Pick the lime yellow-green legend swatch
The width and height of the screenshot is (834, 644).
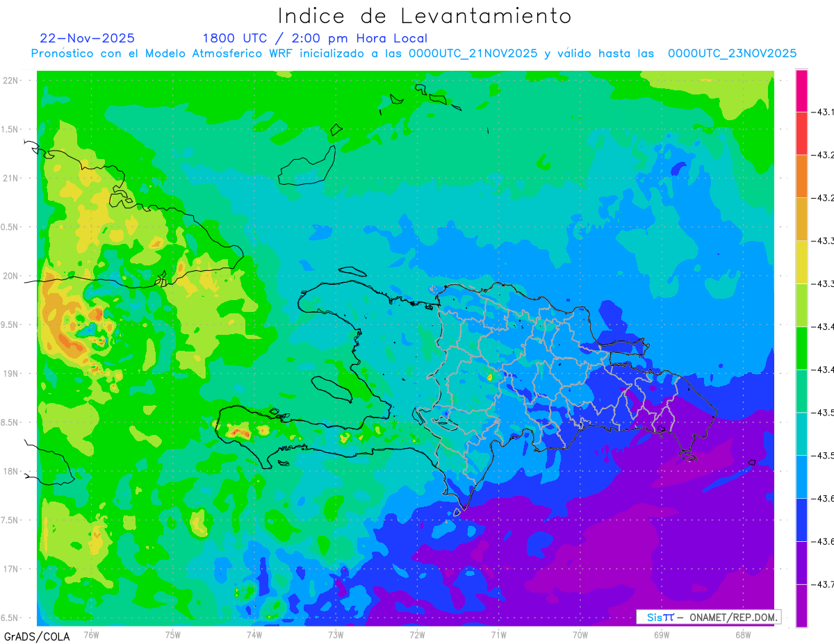click(x=801, y=305)
